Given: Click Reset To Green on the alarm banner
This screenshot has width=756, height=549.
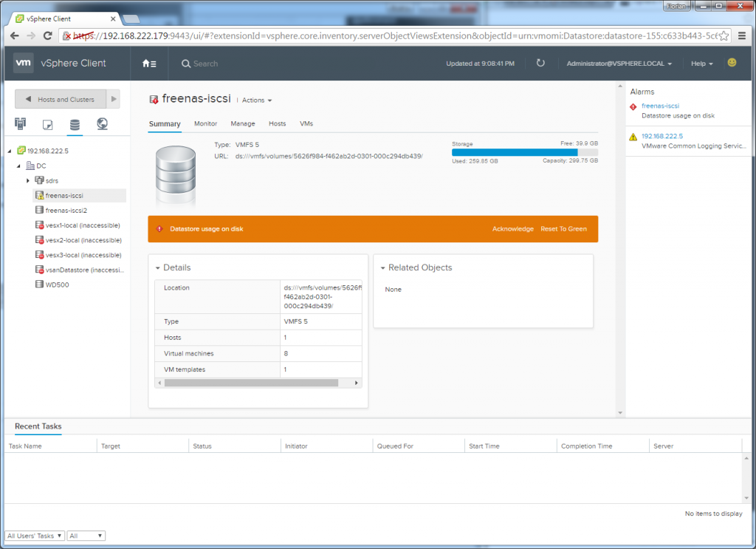Looking at the screenshot, I should [564, 229].
